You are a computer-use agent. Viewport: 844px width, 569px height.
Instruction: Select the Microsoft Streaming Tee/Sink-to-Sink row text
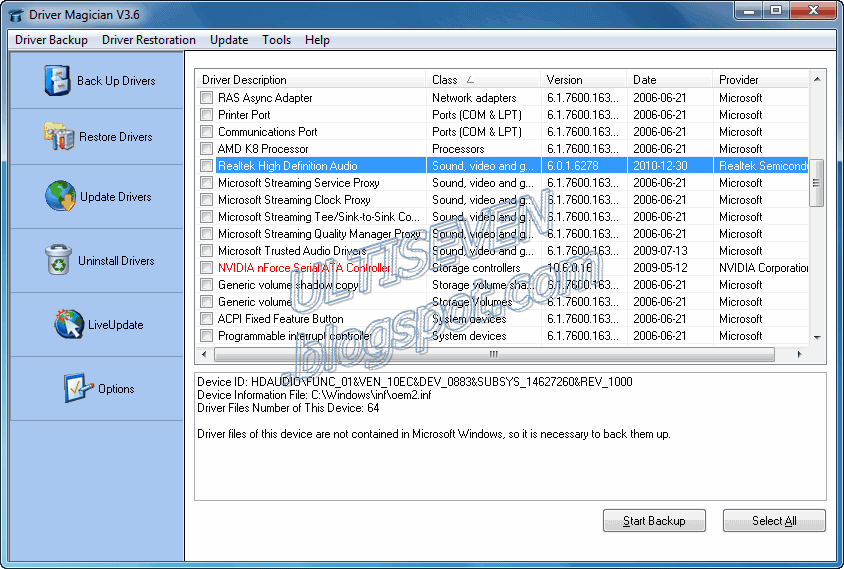click(319, 217)
